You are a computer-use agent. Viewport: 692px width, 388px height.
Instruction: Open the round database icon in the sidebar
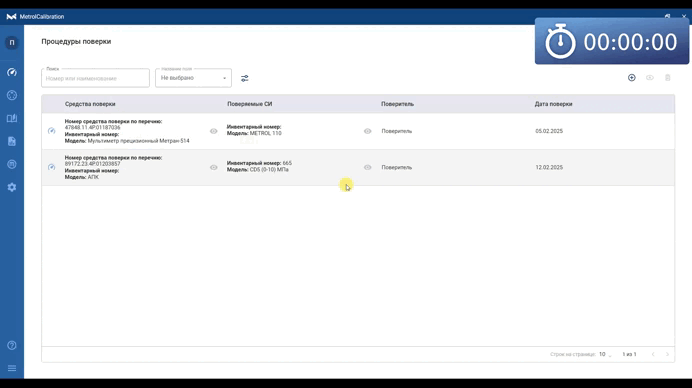12,164
